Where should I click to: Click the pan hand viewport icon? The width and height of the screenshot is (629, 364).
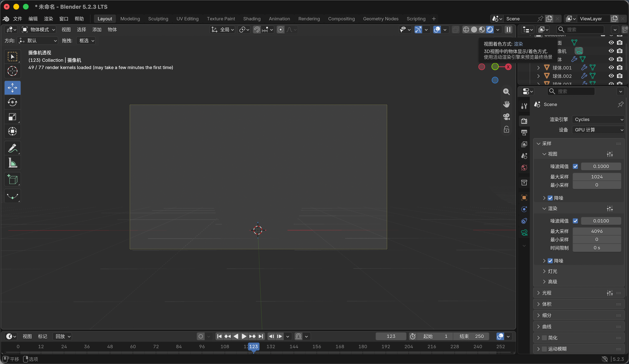506,104
